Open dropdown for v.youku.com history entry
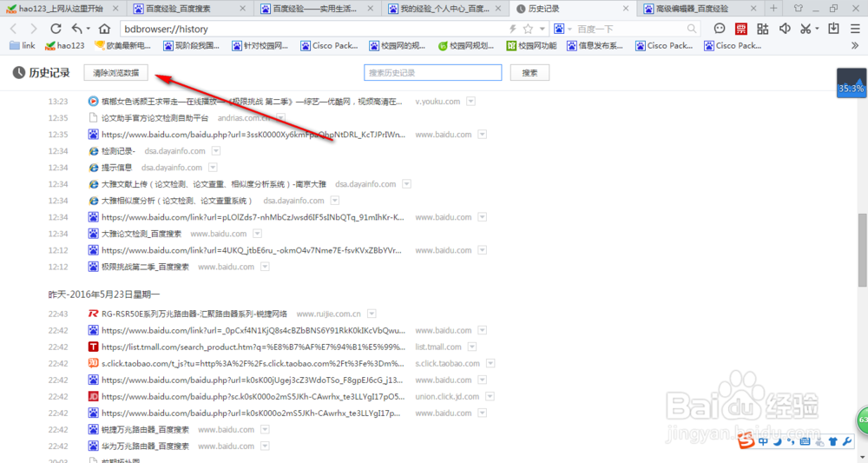This screenshot has height=463, width=868. tap(471, 102)
